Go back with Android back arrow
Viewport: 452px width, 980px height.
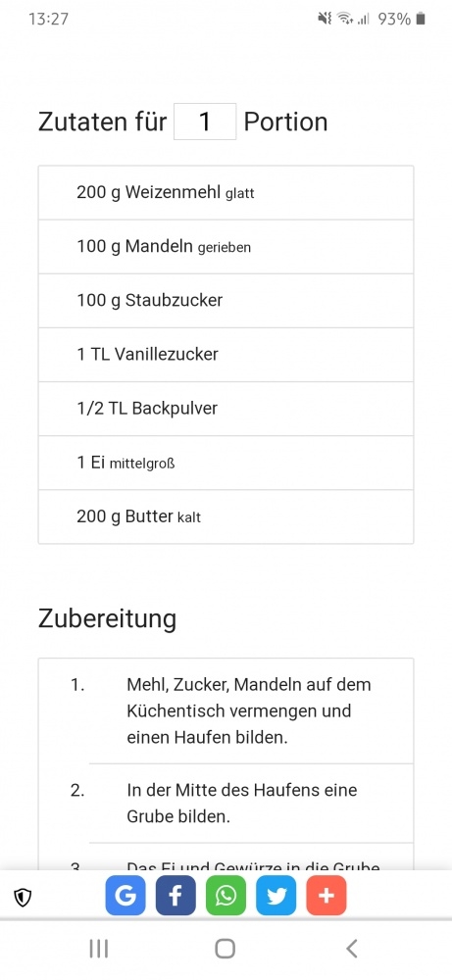click(x=352, y=948)
